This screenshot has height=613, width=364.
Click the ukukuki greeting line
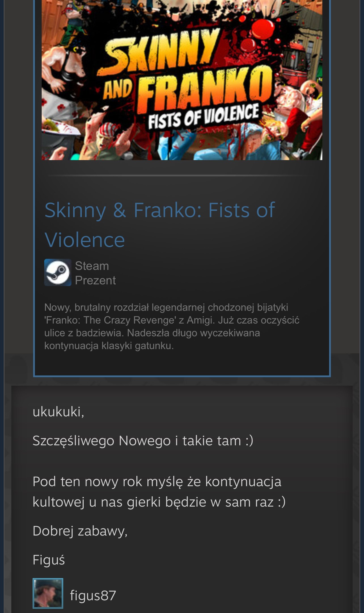[58, 412]
